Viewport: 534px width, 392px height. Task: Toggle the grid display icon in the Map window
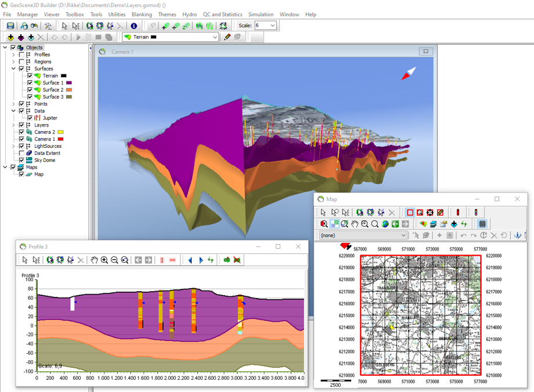click(x=483, y=224)
